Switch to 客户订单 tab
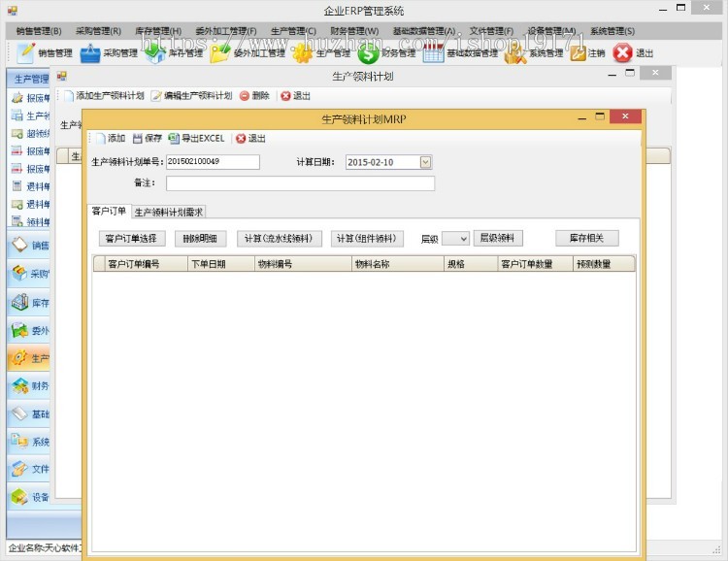Viewport: 728px width, 561px height. pos(109,211)
